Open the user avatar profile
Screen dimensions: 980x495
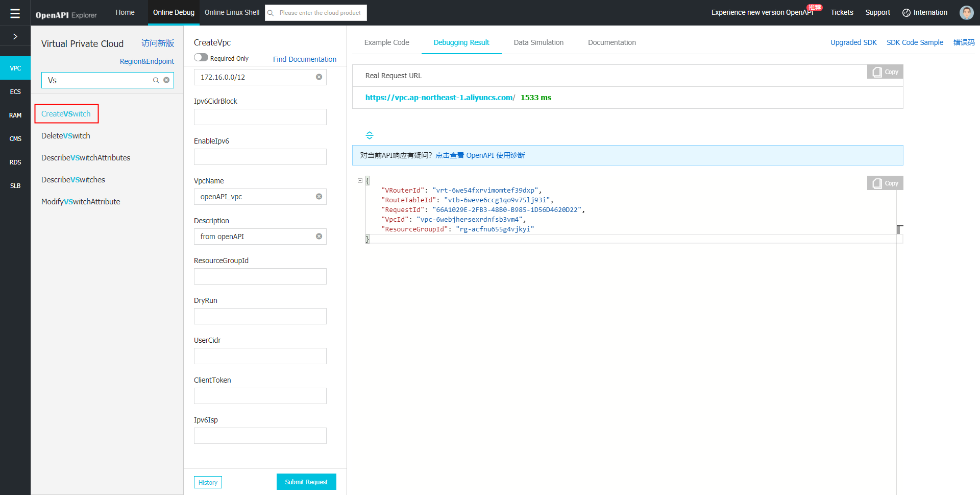(966, 13)
